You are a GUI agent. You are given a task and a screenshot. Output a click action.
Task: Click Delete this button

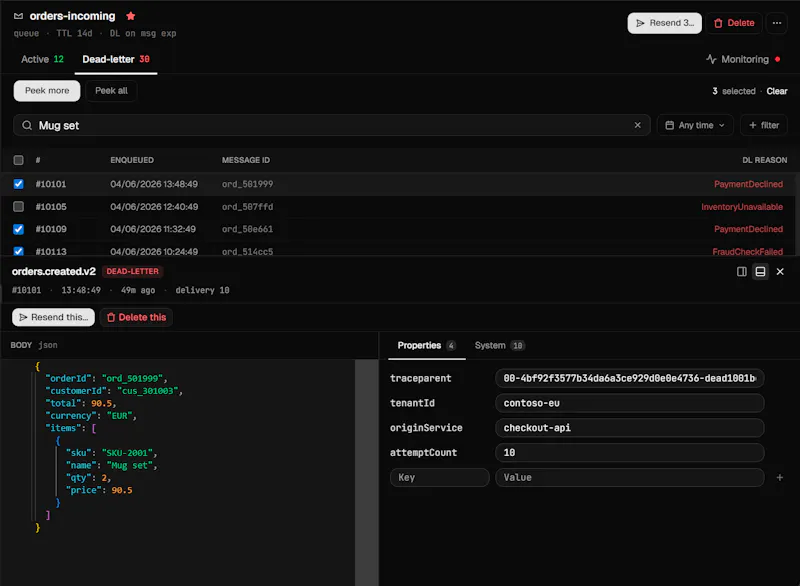point(136,317)
